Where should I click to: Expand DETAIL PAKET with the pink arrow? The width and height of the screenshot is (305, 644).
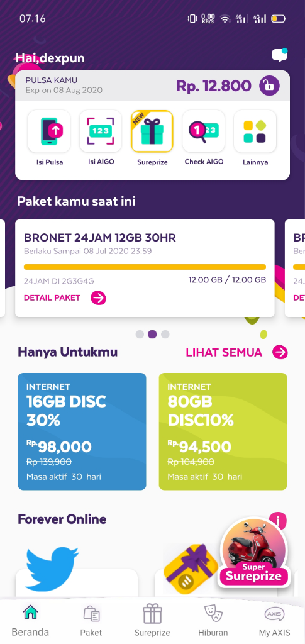coord(99,297)
